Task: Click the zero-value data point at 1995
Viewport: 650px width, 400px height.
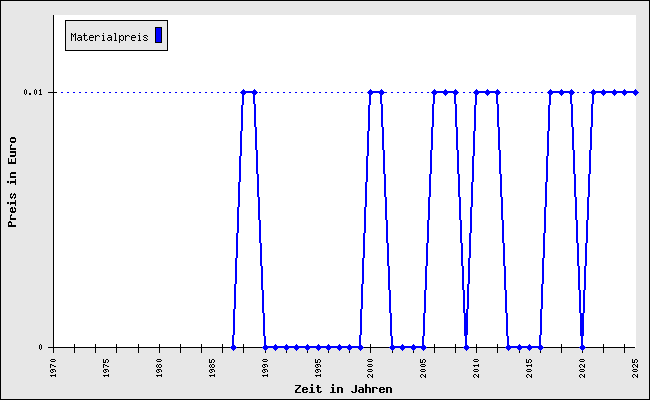Action: tap(318, 347)
